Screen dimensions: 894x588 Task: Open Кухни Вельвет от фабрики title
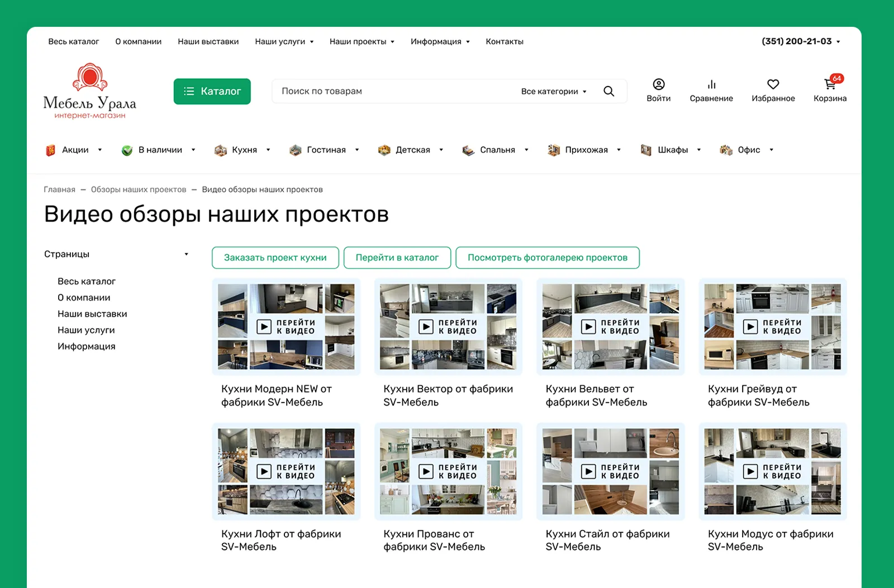click(596, 395)
